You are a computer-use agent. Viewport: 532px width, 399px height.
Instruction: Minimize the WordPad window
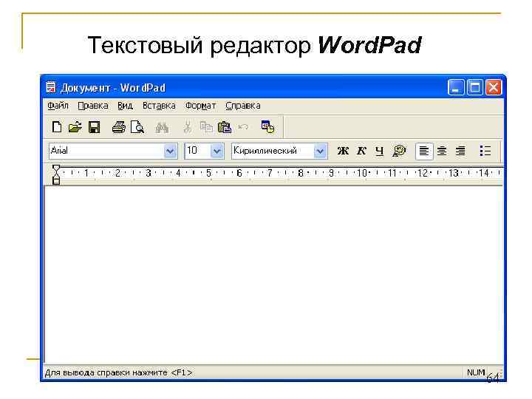pyautogui.click(x=456, y=88)
